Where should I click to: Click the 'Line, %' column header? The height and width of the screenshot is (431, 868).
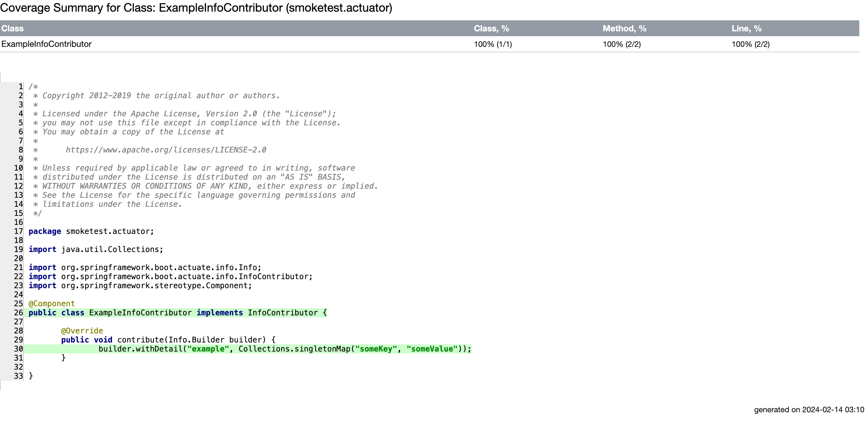(x=746, y=28)
